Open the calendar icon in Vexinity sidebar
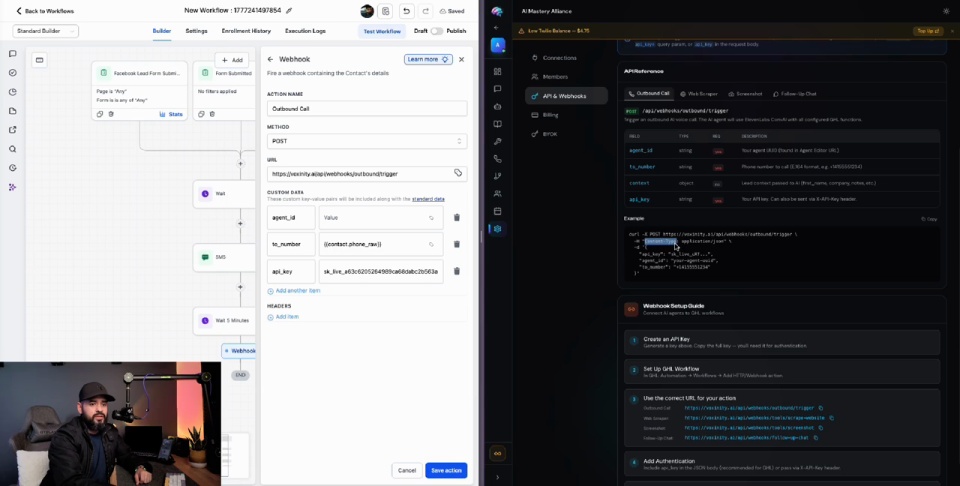The height and width of the screenshot is (486, 960). (x=497, y=211)
